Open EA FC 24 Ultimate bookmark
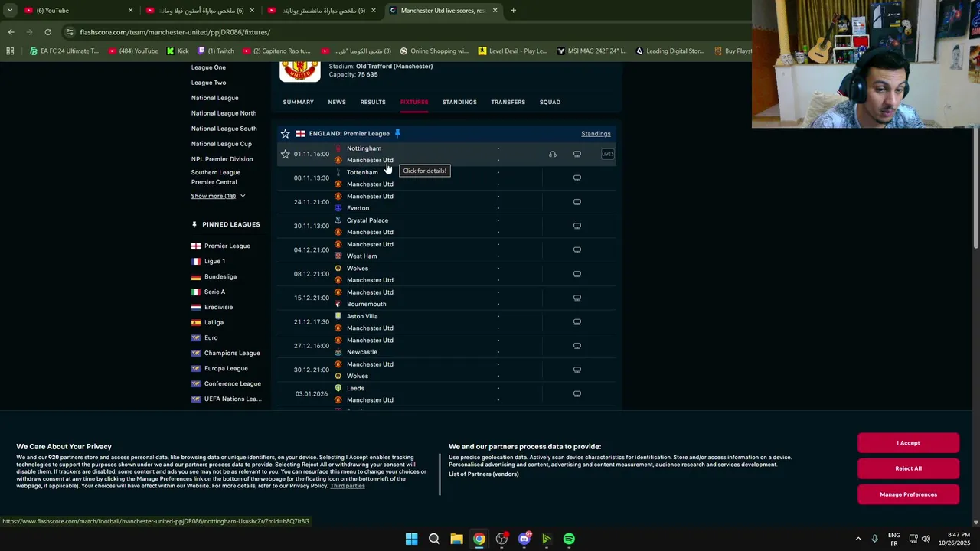 64,51
